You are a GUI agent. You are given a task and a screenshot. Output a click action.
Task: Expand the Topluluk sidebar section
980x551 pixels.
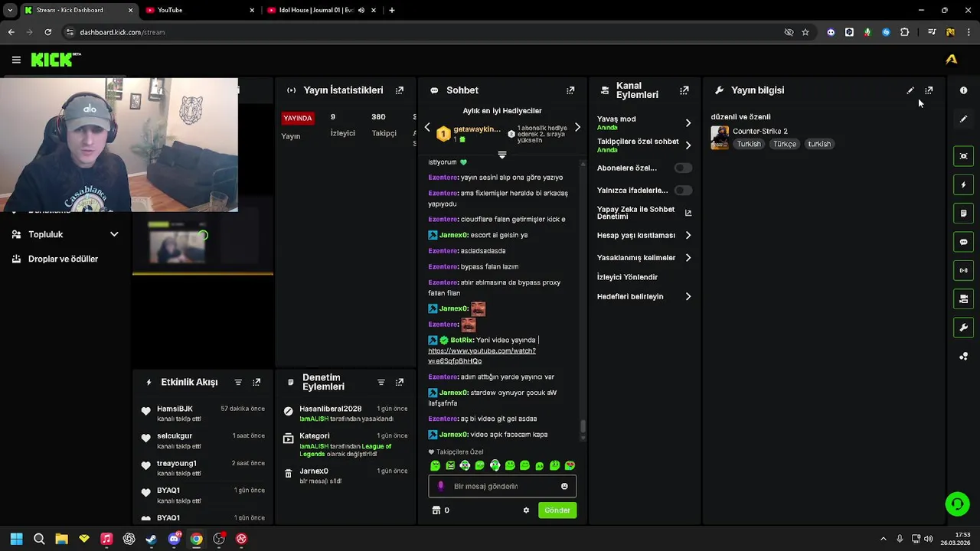(65, 234)
